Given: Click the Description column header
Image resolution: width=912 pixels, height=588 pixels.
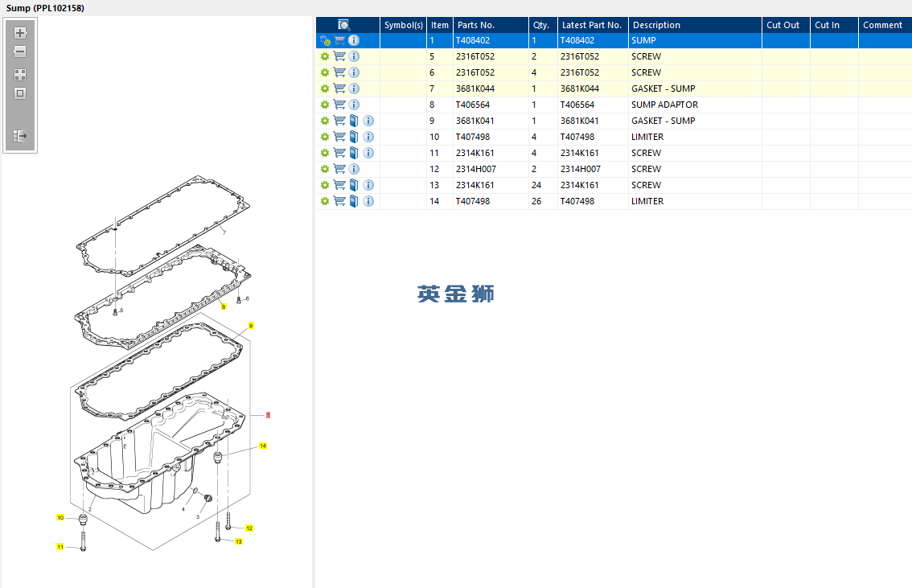Looking at the screenshot, I should 695,25.
